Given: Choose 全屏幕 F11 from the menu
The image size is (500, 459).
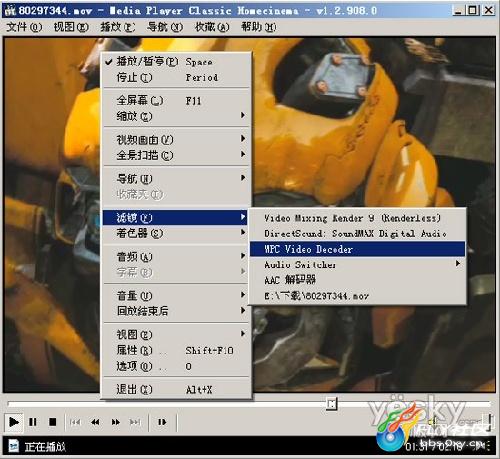Looking at the screenshot, I should [176, 100].
